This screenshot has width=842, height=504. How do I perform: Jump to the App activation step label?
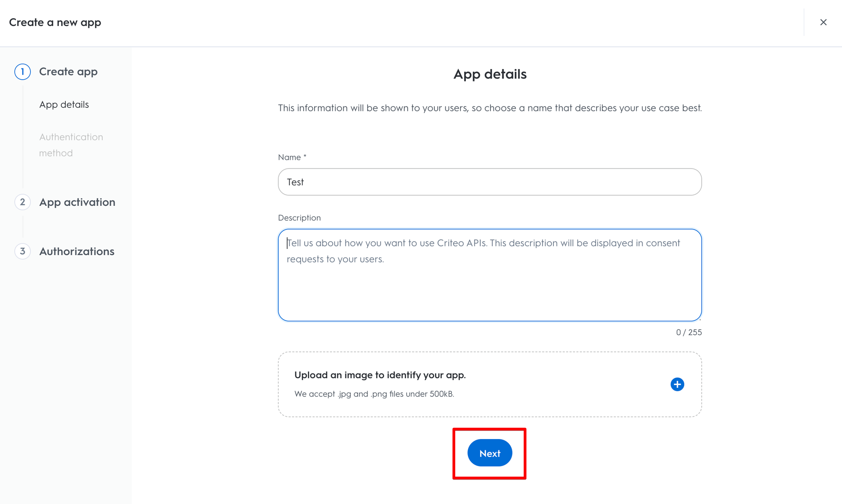(x=77, y=202)
